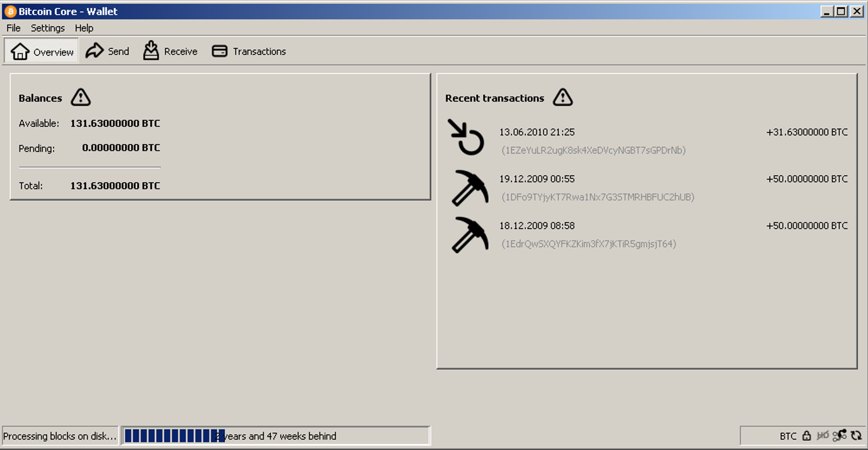The image size is (868, 450).
Task: Click the network connections icon
Action: coord(840,435)
